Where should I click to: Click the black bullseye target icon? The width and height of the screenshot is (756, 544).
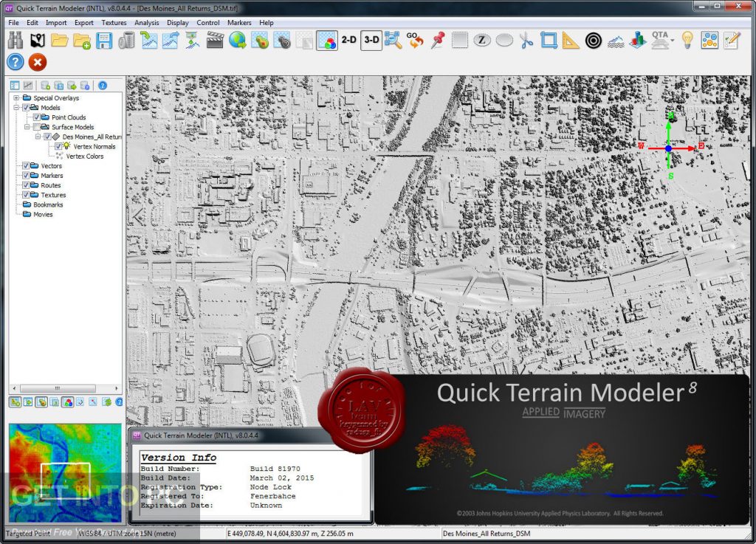(593, 41)
